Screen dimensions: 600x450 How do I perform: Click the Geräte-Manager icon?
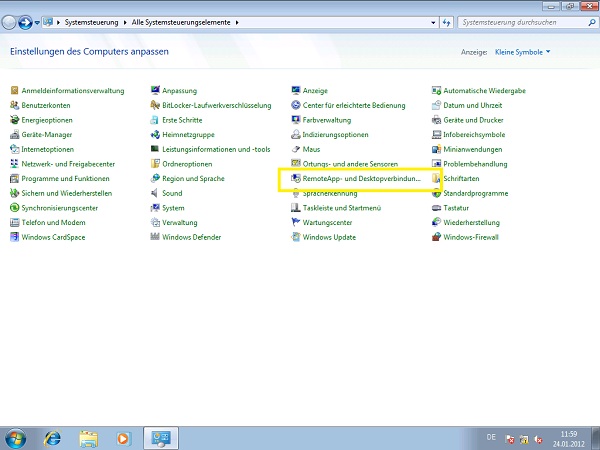pyautogui.click(x=14, y=135)
